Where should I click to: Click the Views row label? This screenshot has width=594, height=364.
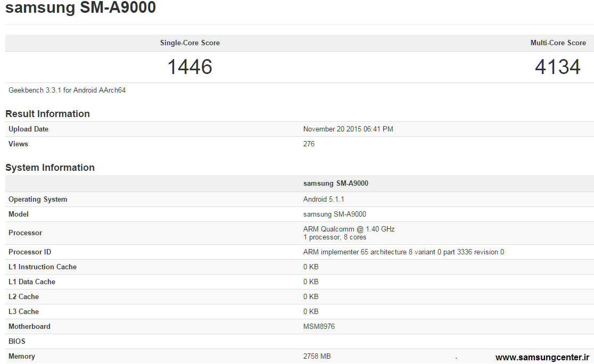coord(18,144)
